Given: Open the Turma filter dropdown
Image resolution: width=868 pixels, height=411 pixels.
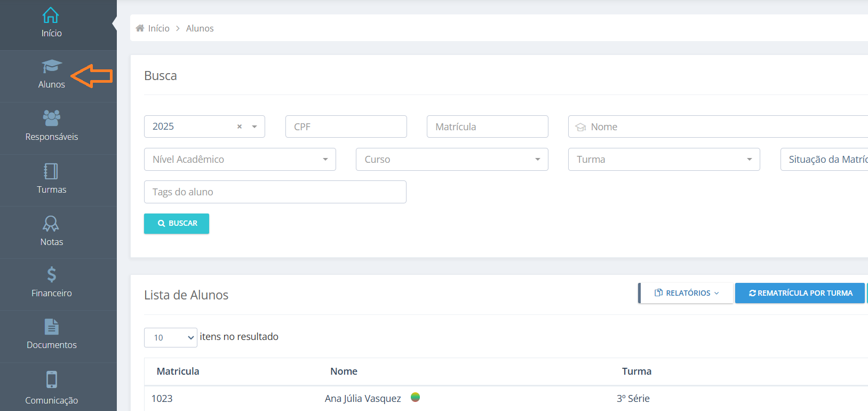Looking at the screenshot, I should (664, 159).
